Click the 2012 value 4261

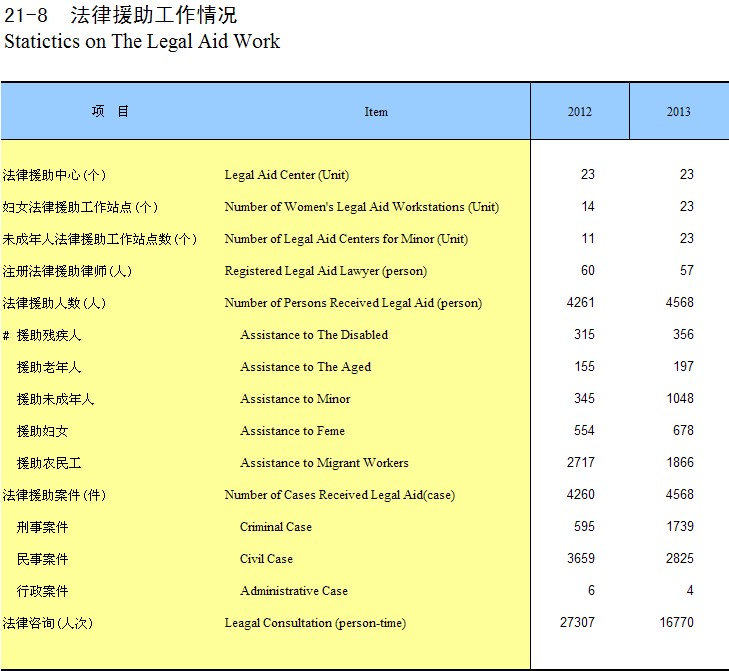point(580,303)
